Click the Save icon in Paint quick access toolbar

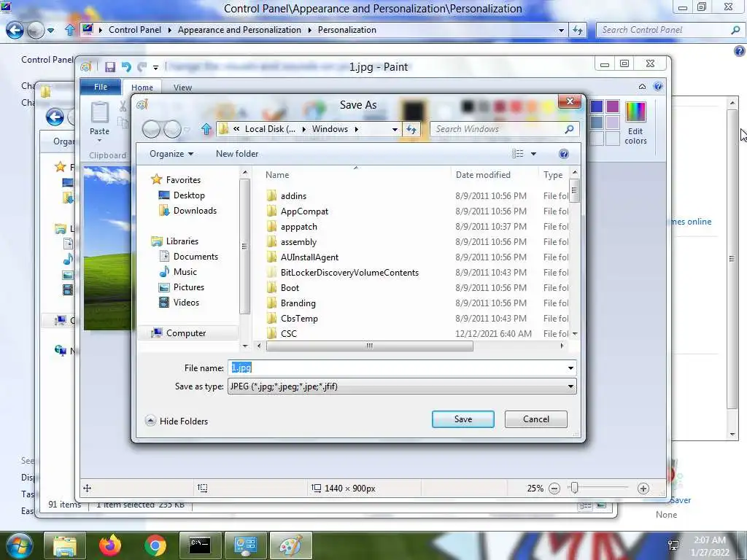coord(110,66)
